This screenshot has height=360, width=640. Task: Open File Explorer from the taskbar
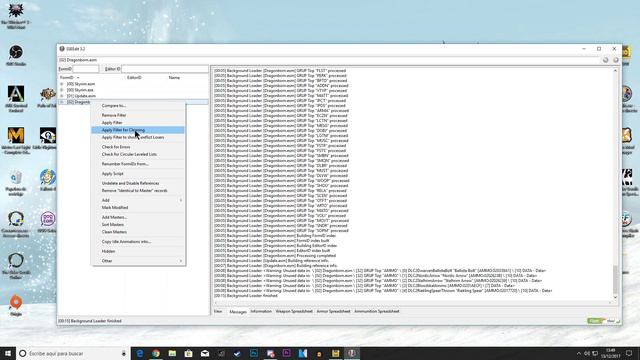172,353
